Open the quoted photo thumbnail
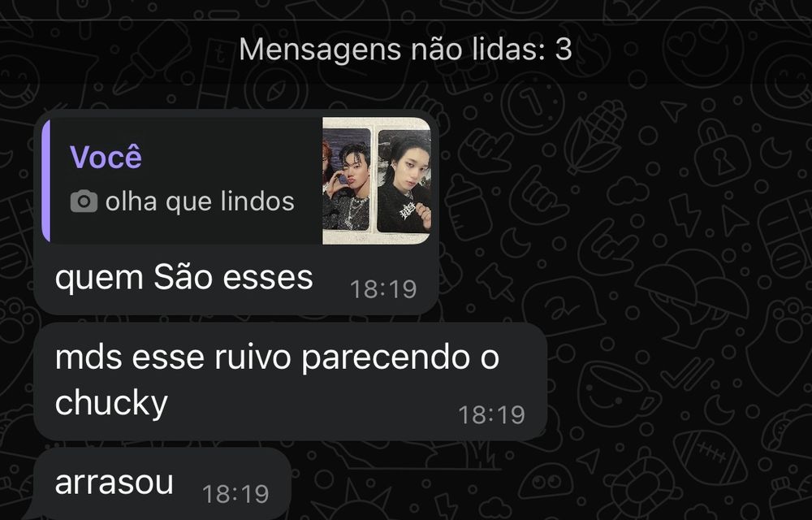Viewport: 812px width, 520px height. tap(377, 180)
